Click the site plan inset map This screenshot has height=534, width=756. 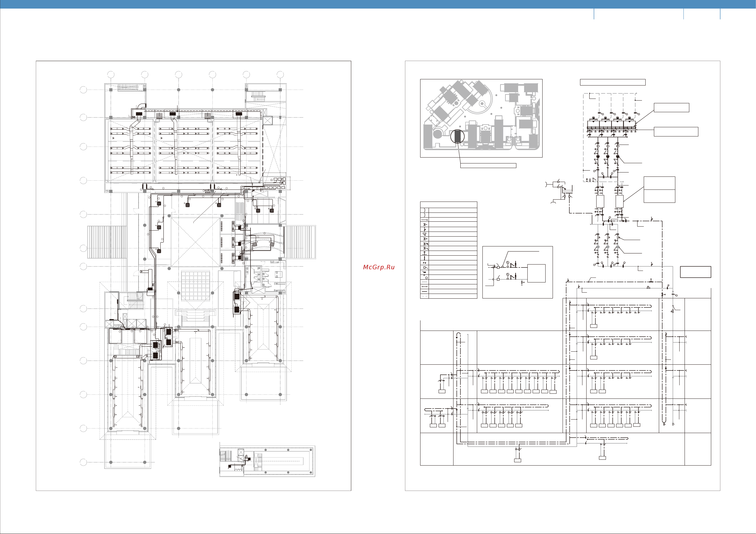click(481, 118)
